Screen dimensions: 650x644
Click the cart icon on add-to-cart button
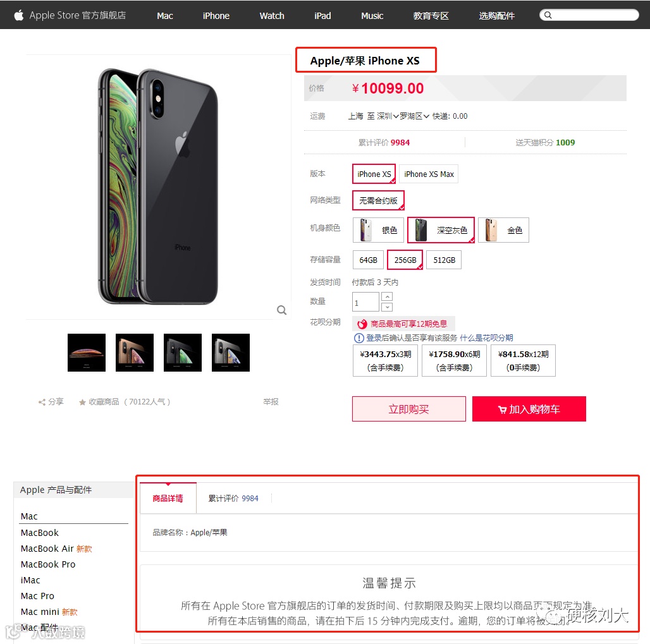pyautogui.click(x=502, y=410)
